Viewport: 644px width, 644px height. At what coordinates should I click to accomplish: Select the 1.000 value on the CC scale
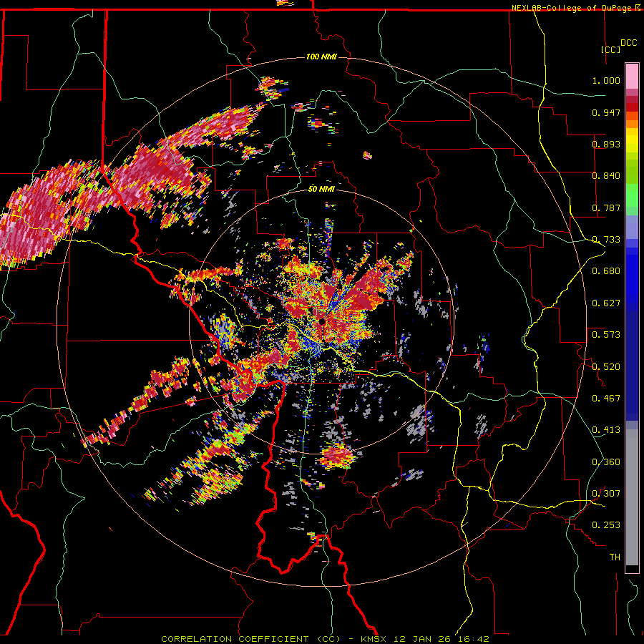tap(606, 80)
